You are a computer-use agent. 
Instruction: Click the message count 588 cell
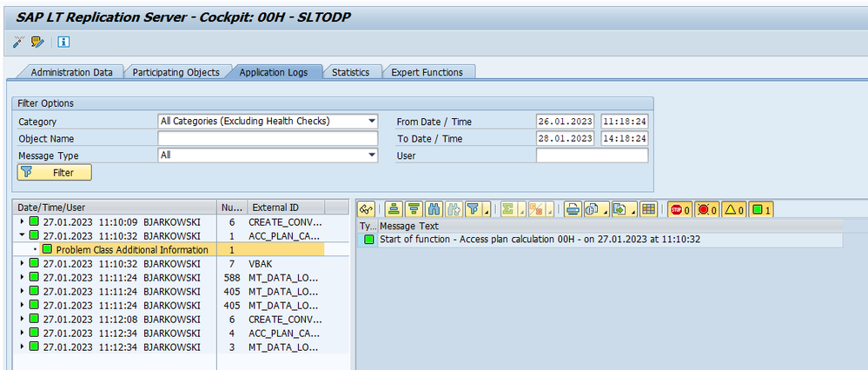231,278
